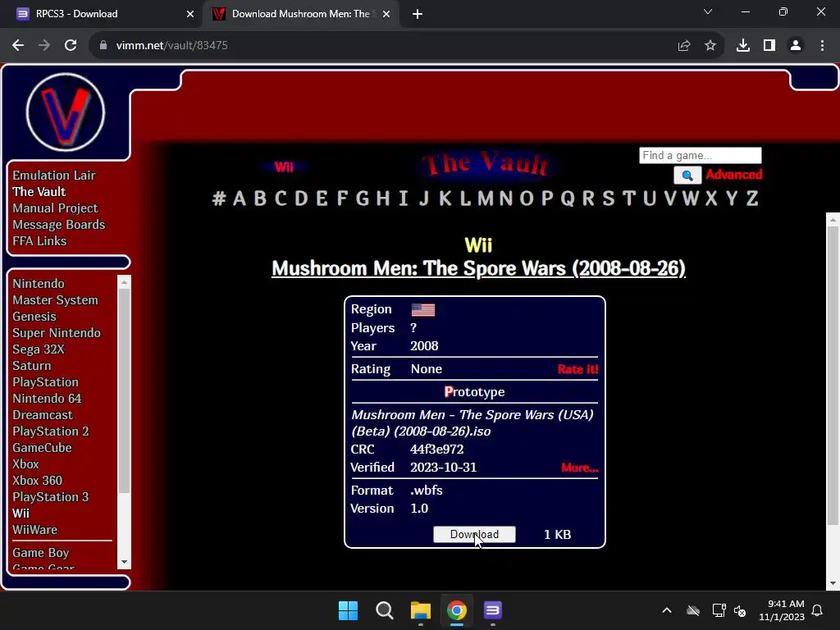
Task: Select Nintendo in console list
Action: point(39,283)
